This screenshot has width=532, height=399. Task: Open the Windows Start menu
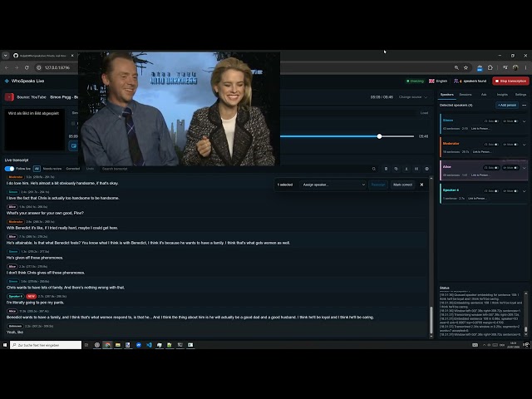(5, 345)
